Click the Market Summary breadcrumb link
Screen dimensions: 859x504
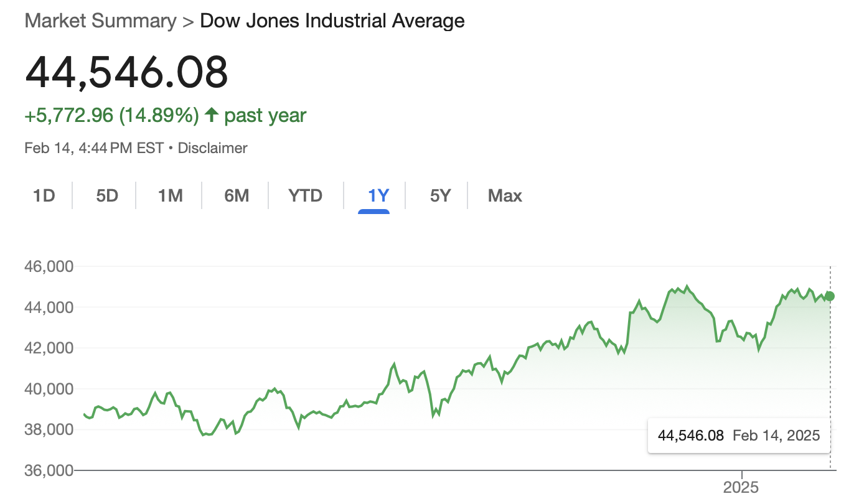coord(100,21)
